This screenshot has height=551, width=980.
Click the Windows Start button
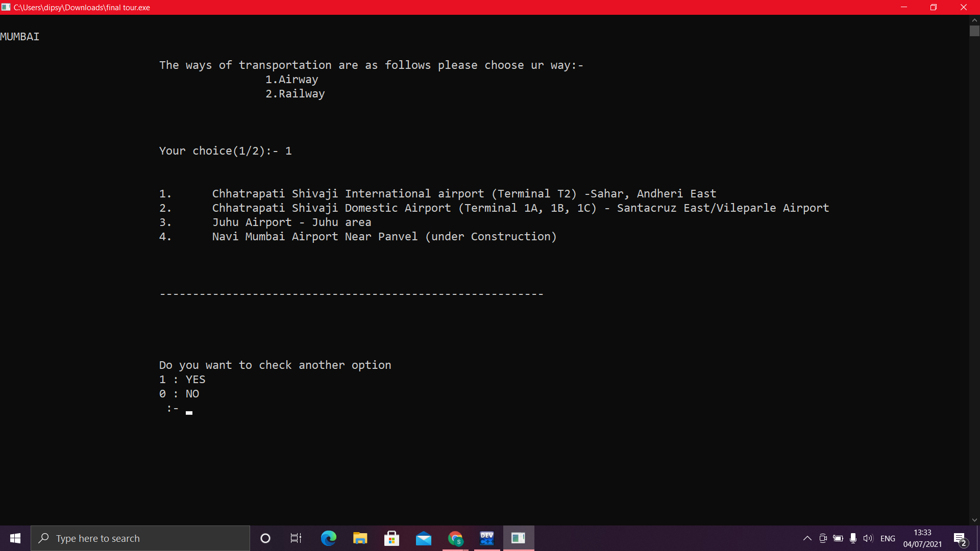click(15, 538)
